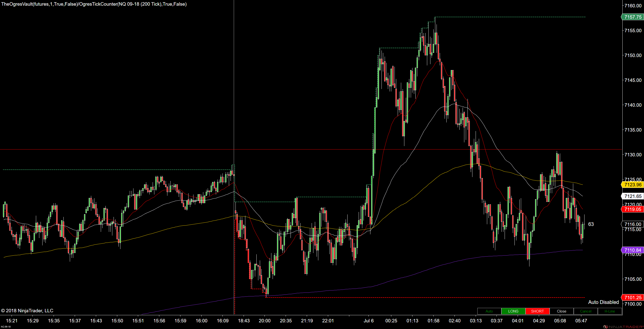Click the yellow 7123.96 price marker

pyautogui.click(x=632, y=185)
